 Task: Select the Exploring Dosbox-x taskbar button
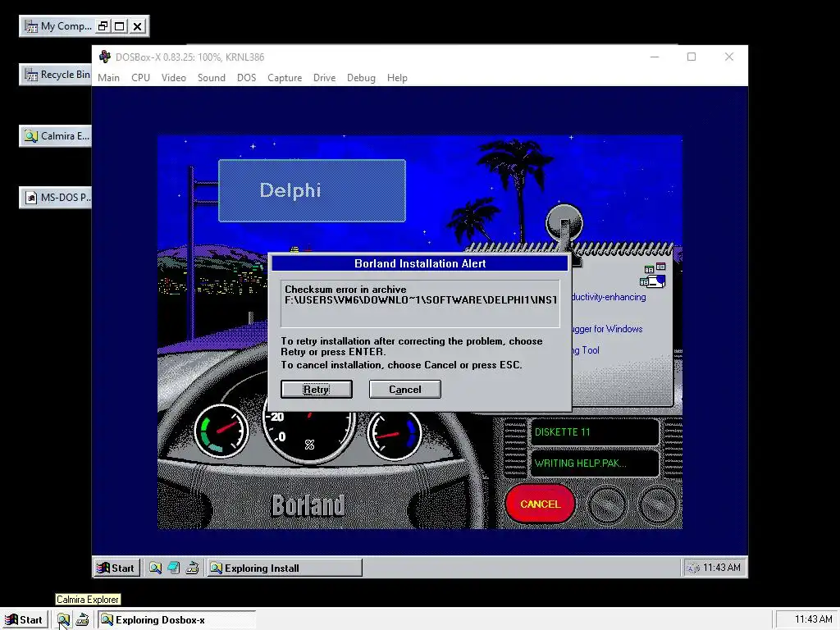[x=177, y=620]
